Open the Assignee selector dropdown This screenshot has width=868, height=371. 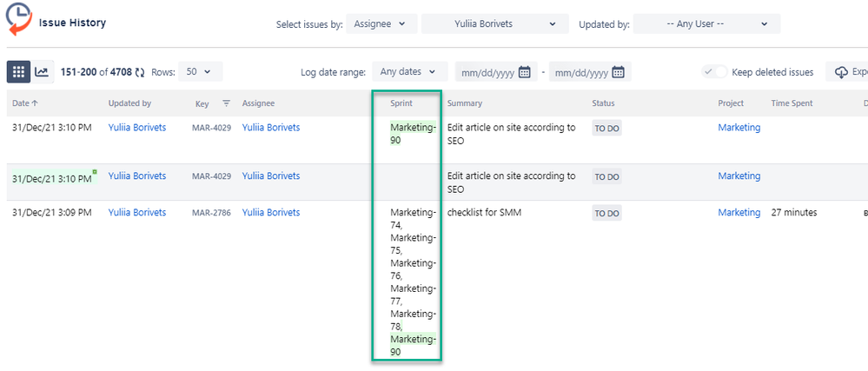pyautogui.click(x=381, y=23)
